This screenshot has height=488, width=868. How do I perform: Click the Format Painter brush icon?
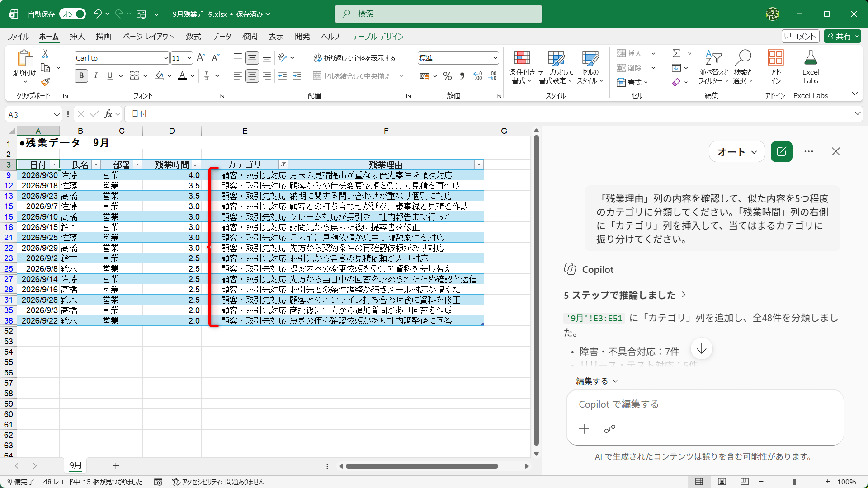pos(45,82)
